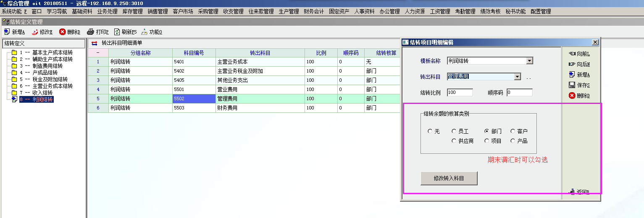Image resolution: width=644 pixels, height=218 pixels.
Task: Select the 员工 radio button
Action: click(x=454, y=131)
